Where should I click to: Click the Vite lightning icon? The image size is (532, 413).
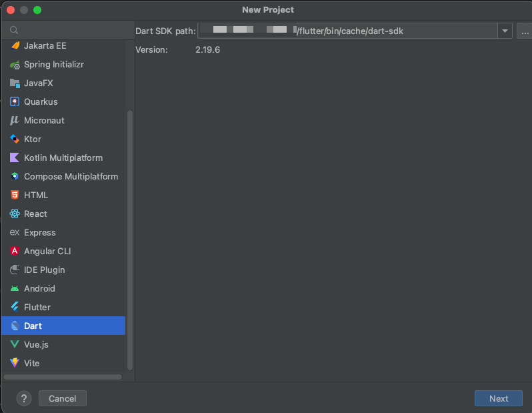tap(15, 363)
